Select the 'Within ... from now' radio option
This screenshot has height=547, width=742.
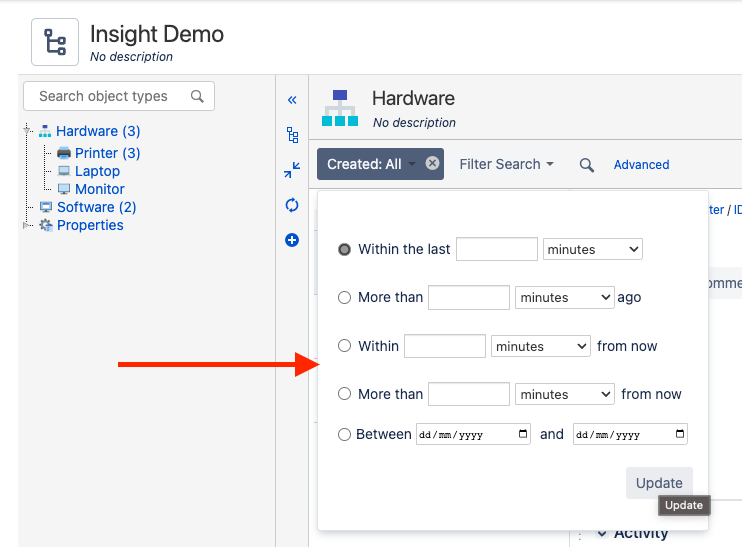pyautogui.click(x=344, y=345)
